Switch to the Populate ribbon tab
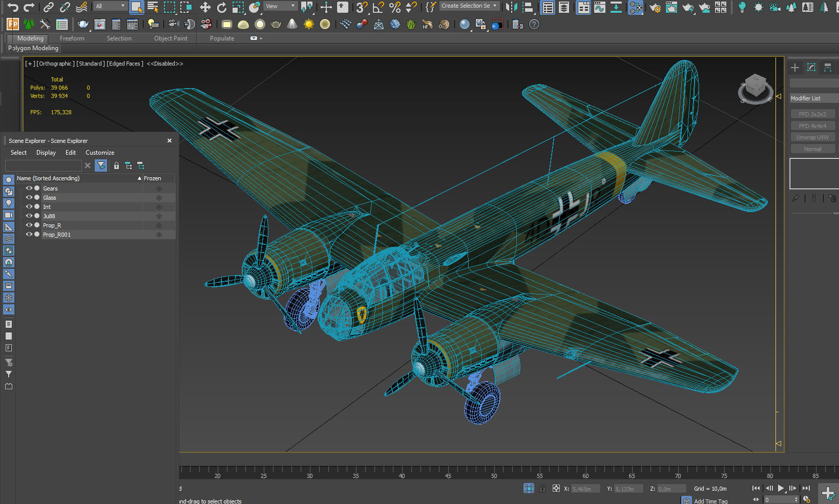 (x=222, y=38)
